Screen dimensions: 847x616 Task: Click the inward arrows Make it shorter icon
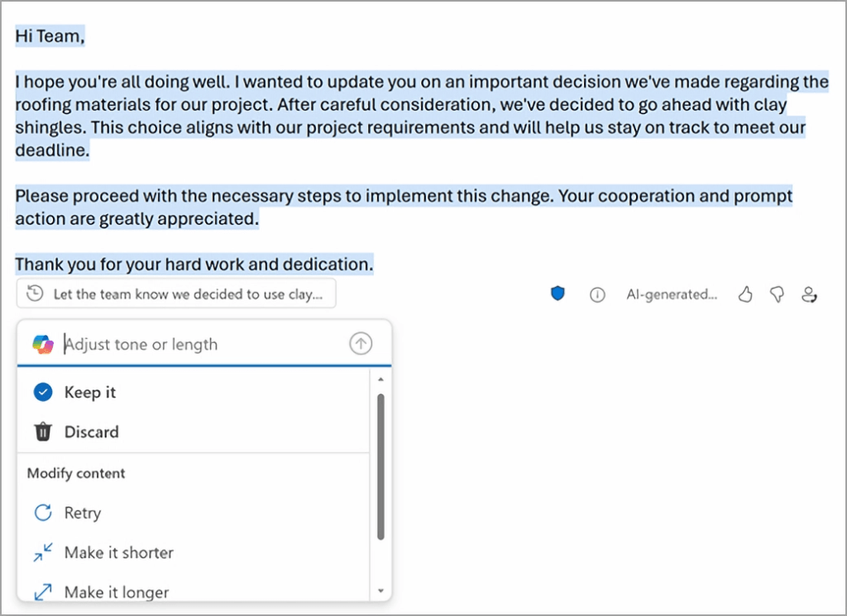pos(43,552)
